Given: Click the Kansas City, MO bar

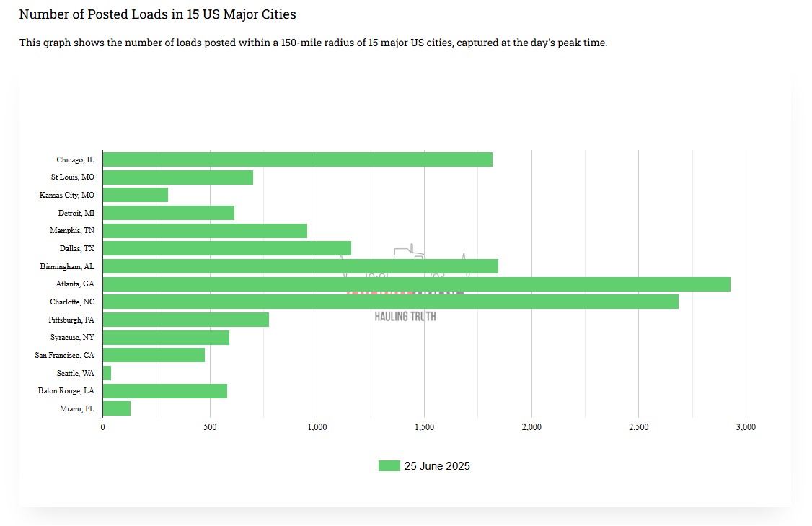Looking at the screenshot, I should pyautogui.click(x=135, y=195).
